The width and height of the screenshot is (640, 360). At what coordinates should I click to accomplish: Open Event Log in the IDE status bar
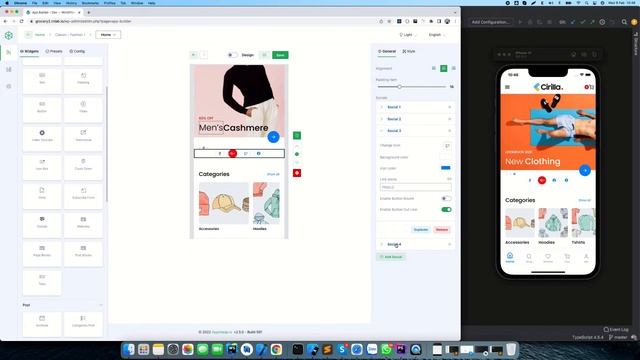pos(616,329)
